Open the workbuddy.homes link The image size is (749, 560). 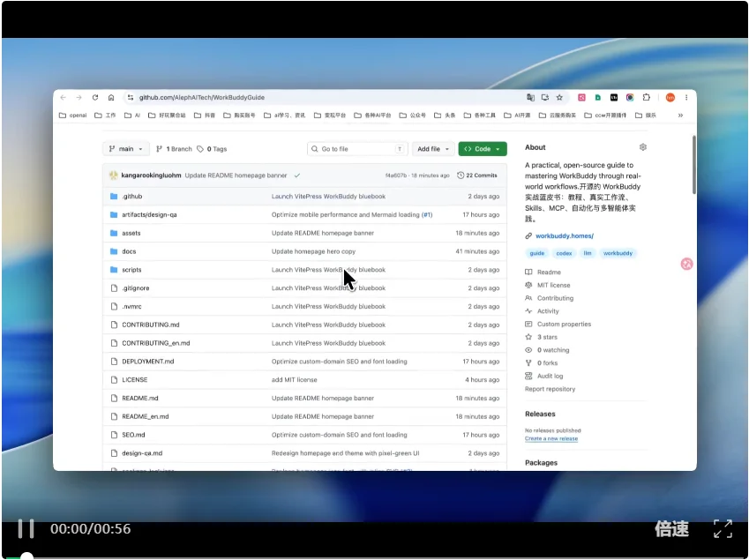(x=565, y=235)
